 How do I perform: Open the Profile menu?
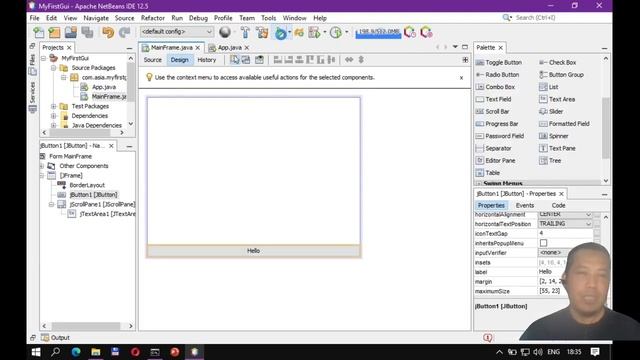pos(223,18)
